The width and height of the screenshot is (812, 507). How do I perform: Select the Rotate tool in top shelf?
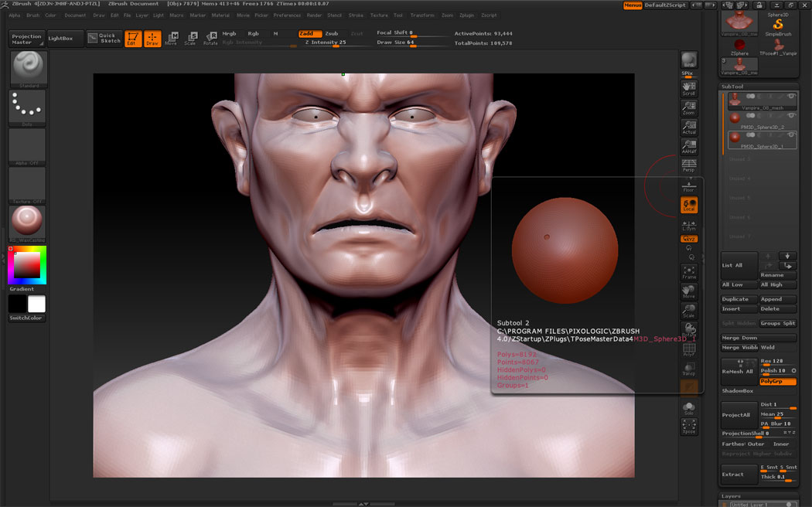(210, 38)
